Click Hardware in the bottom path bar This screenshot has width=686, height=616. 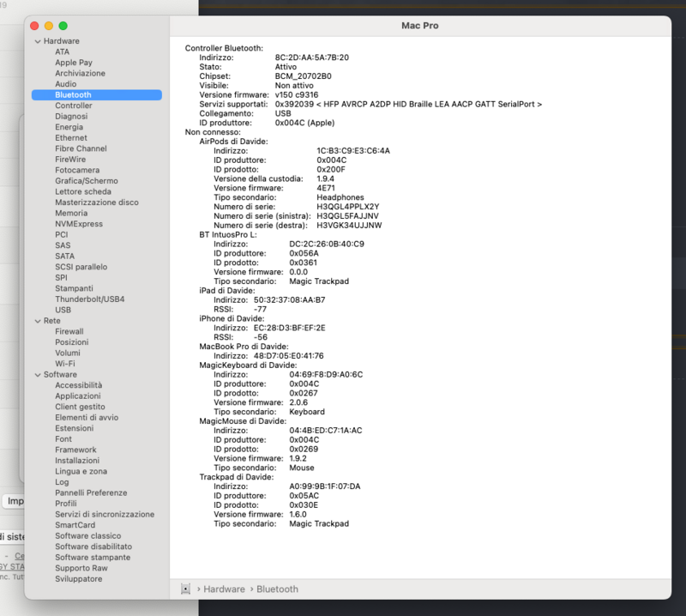click(223, 589)
